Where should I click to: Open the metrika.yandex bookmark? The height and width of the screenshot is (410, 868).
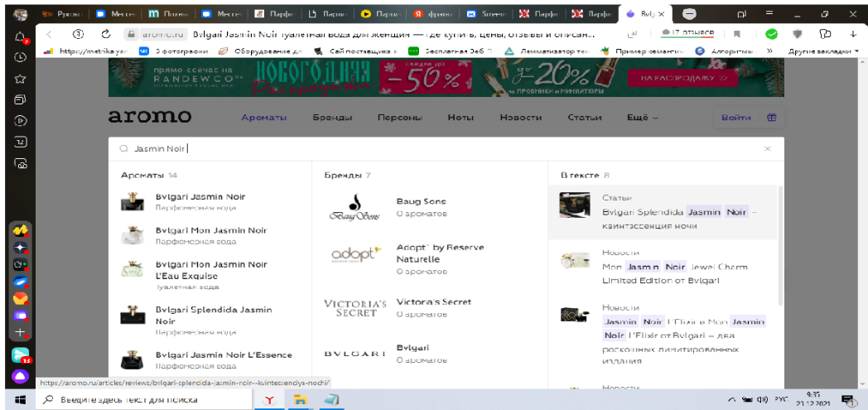85,51
